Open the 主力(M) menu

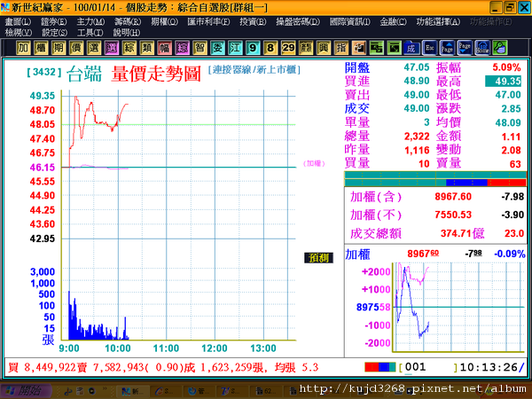[x=90, y=22]
